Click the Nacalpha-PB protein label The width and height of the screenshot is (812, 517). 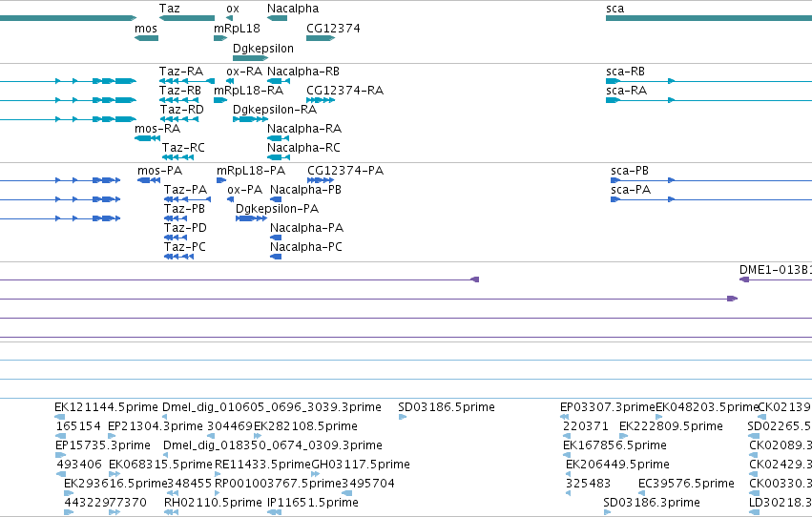point(305,190)
